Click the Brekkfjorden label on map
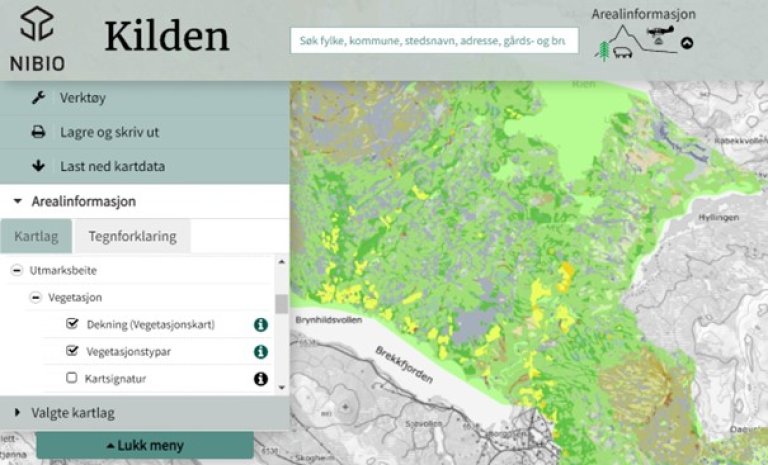The image size is (768, 465). pyautogui.click(x=404, y=365)
